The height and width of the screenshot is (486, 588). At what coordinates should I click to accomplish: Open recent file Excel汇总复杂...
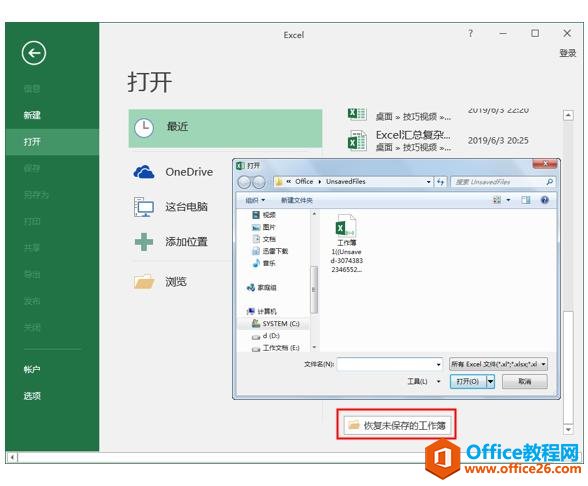413,135
